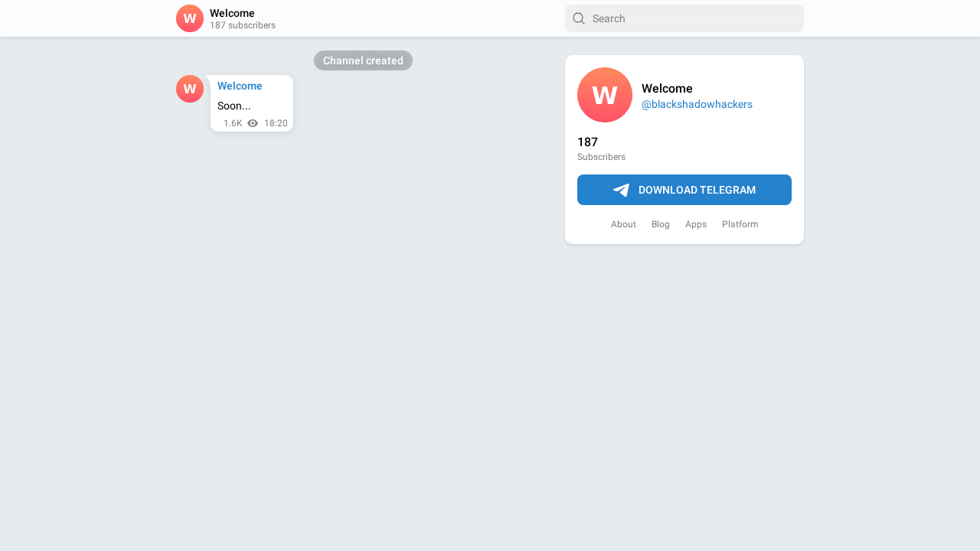This screenshot has height=551, width=980.
Task: Open the @blackshadowhackers username link
Action: [697, 104]
